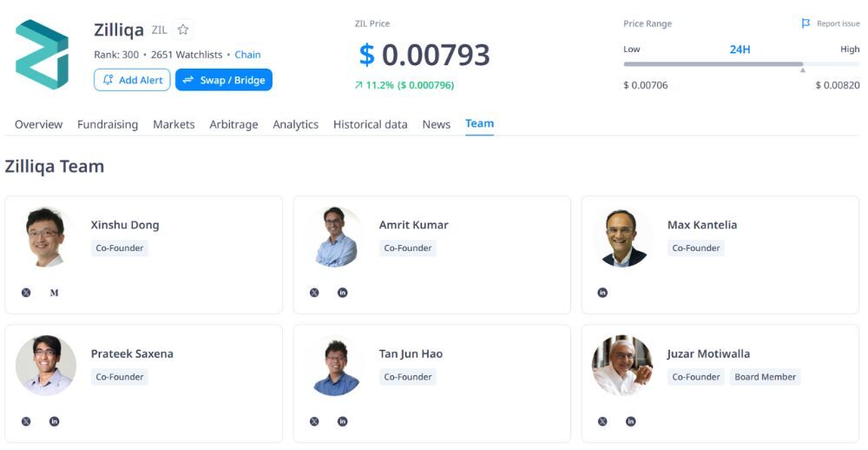868x450 pixels.
Task: Click the Zilliqa Team heading
Action: [x=54, y=166]
